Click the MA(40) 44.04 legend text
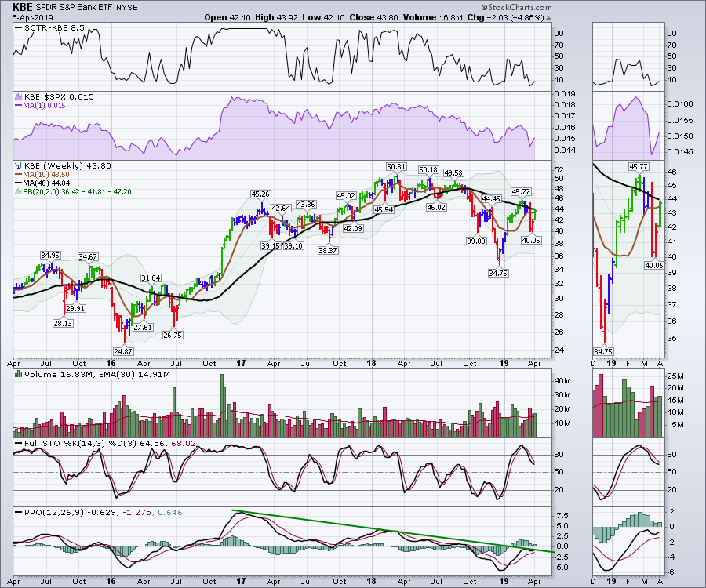Viewport: 706px width, 588px height. [47, 183]
